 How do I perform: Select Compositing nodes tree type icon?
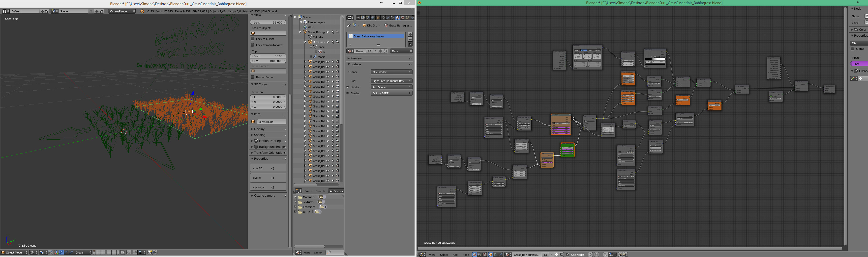[x=479, y=255]
